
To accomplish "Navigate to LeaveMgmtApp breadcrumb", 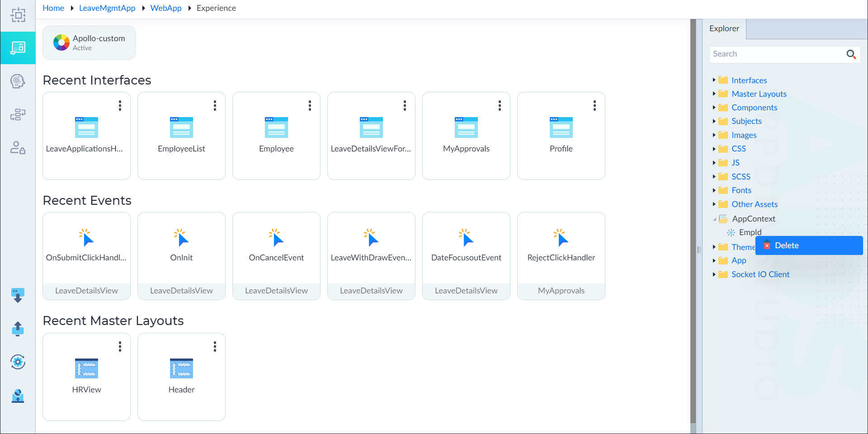I will [x=107, y=8].
